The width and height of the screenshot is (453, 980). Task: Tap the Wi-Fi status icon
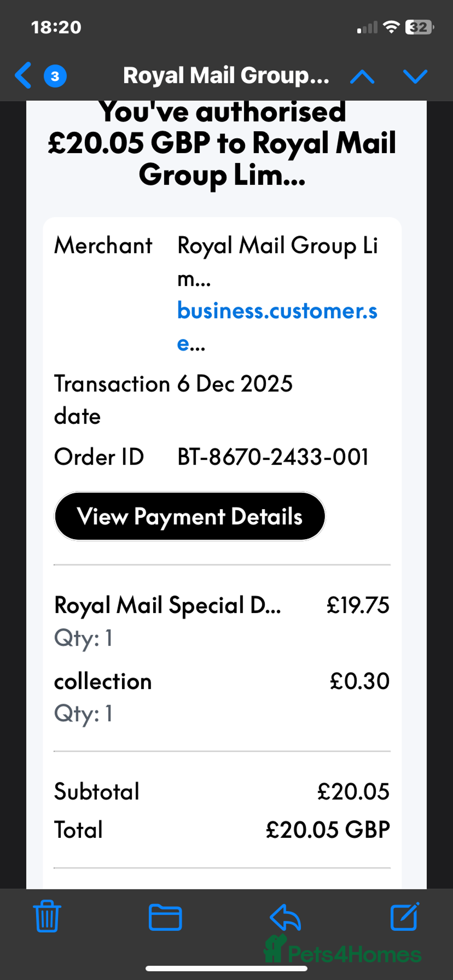(x=391, y=27)
